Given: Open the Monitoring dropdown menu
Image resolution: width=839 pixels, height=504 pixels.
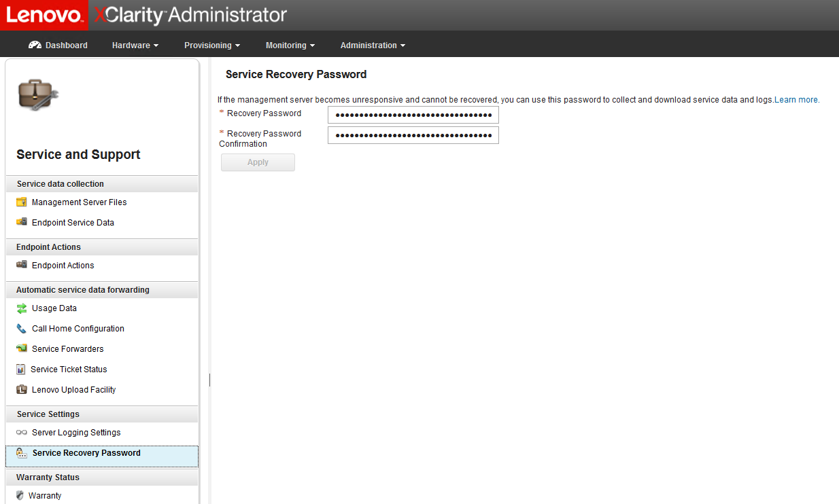Looking at the screenshot, I should click(x=290, y=46).
